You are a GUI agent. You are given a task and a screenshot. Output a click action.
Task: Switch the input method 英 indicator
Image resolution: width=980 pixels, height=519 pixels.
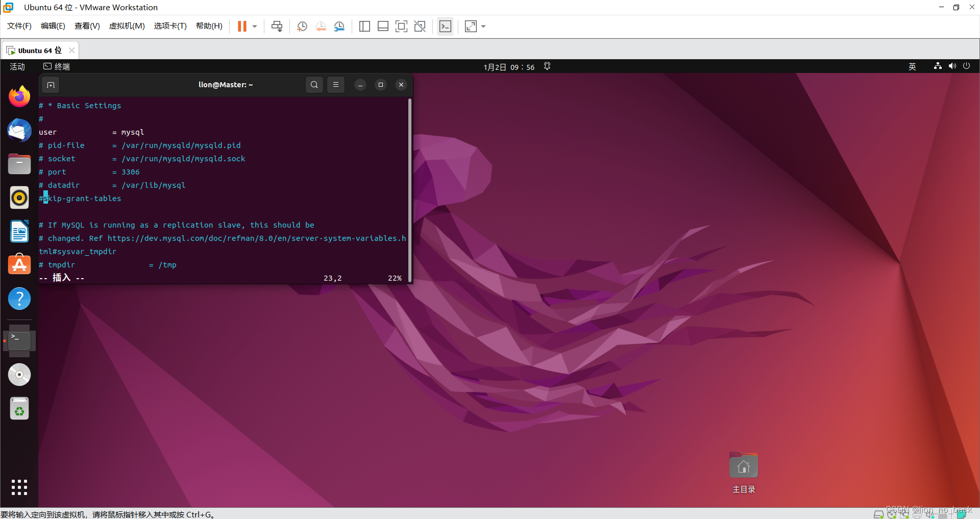click(912, 67)
